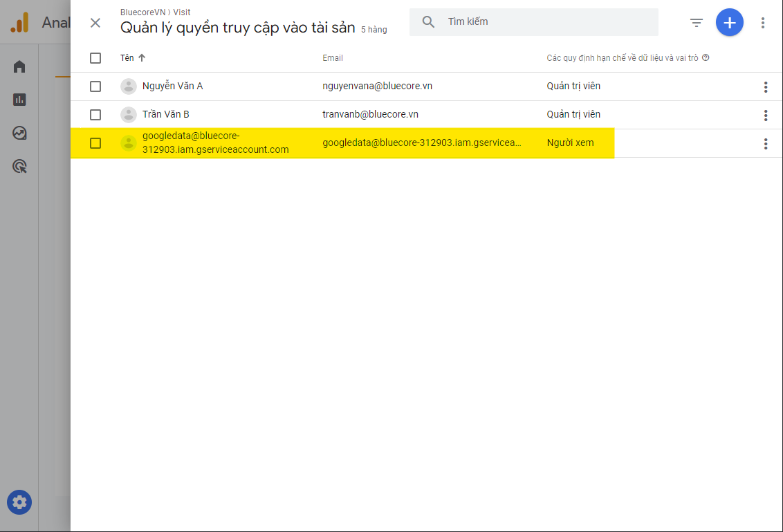The width and height of the screenshot is (783, 532).
Task: Select the checkbox for Trần Văn B
Action: point(95,115)
